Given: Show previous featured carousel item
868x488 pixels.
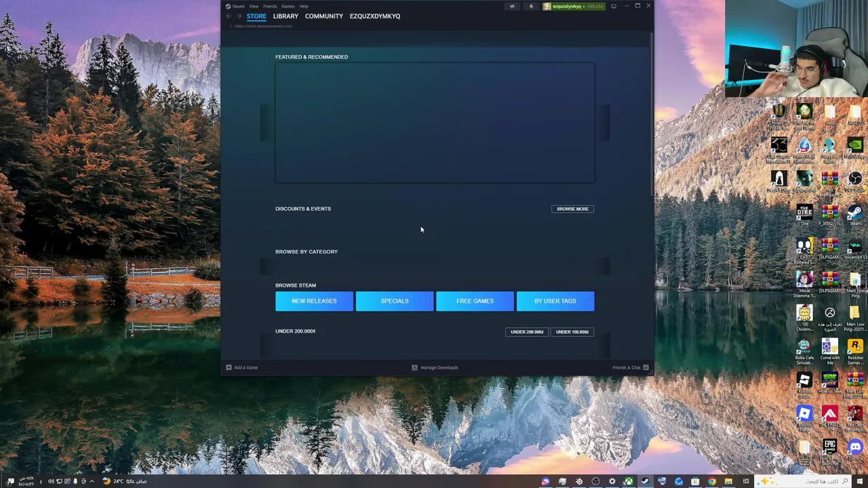Looking at the screenshot, I should pyautogui.click(x=266, y=123).
